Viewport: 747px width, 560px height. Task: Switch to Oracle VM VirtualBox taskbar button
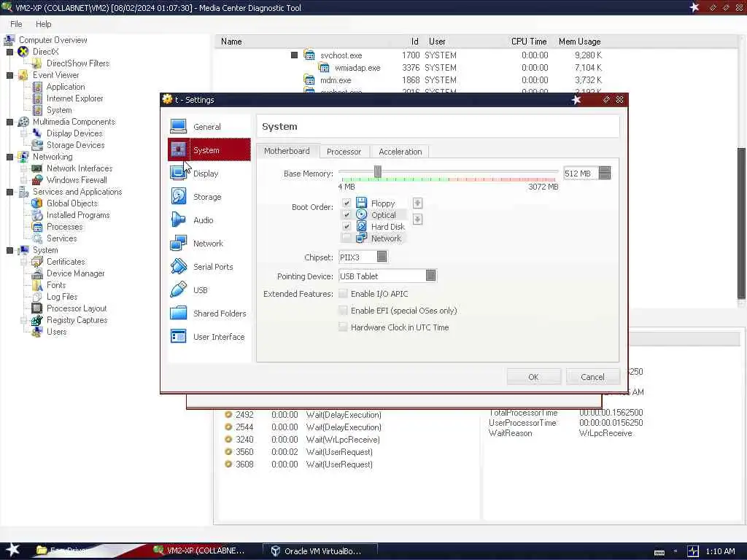click(x=321, y=551)
